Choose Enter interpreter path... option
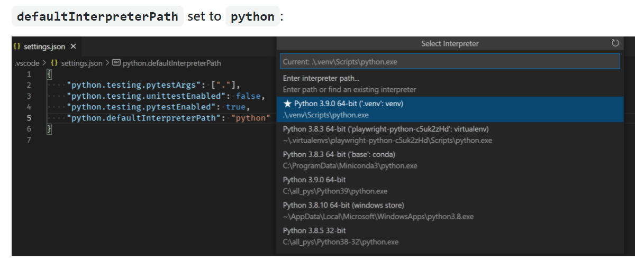This screenshot has height=270, width=644. pos(450,84)
